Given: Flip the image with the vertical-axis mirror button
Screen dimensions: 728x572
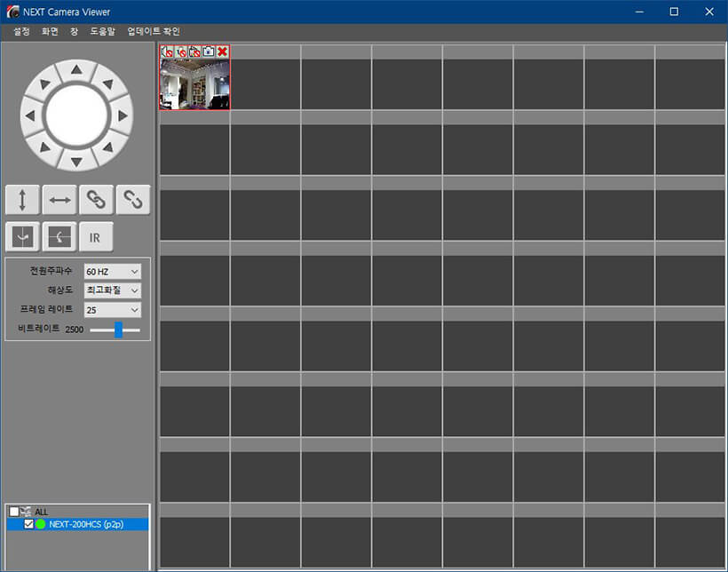Looking at the screenshot, I should point(22,237).
